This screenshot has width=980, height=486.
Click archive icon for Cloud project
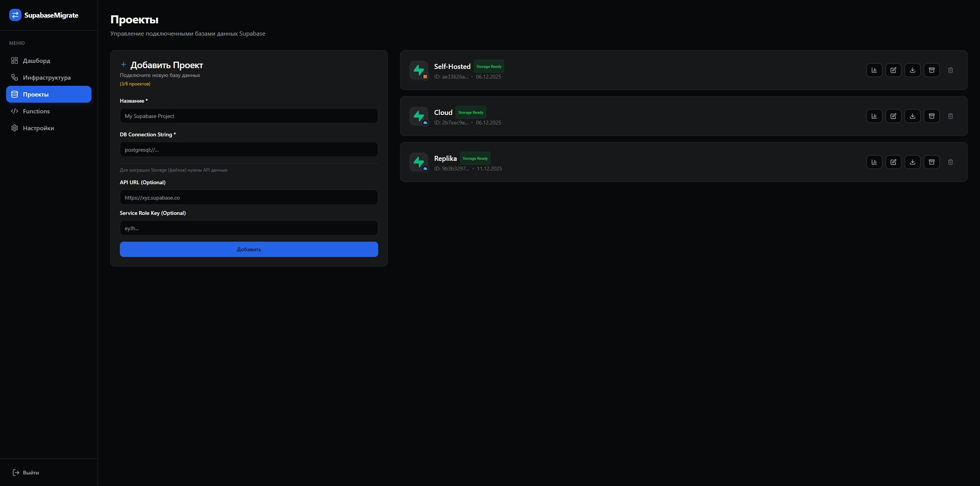[931, 116]
